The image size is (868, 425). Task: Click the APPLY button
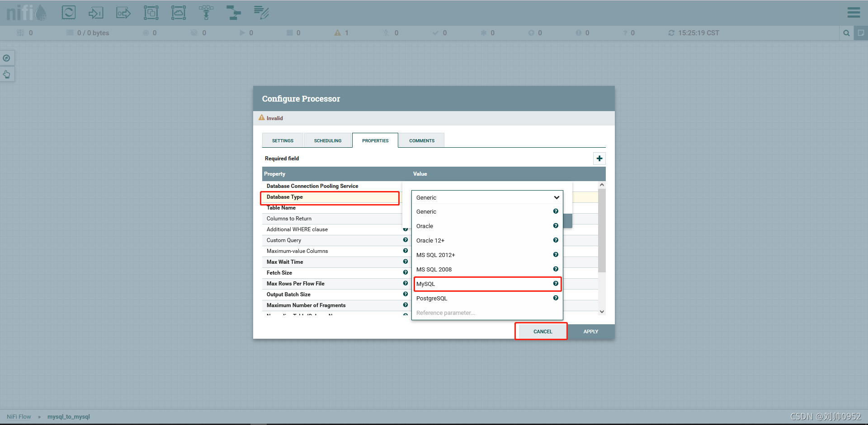[x=590, y=332]
